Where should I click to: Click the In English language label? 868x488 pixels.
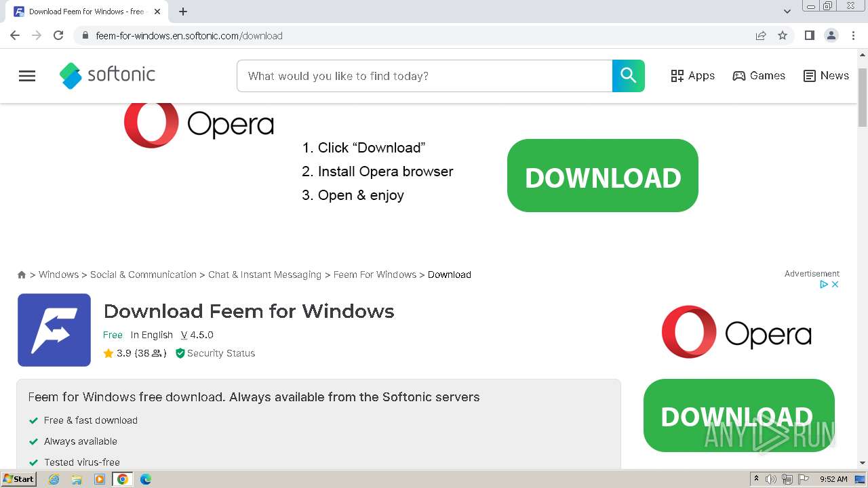tap(152, 335)
